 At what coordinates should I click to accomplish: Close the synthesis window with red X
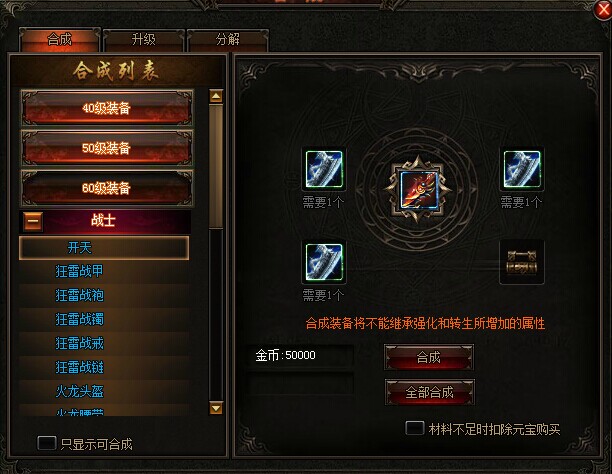pyautogui.click(x=603, y=10)
